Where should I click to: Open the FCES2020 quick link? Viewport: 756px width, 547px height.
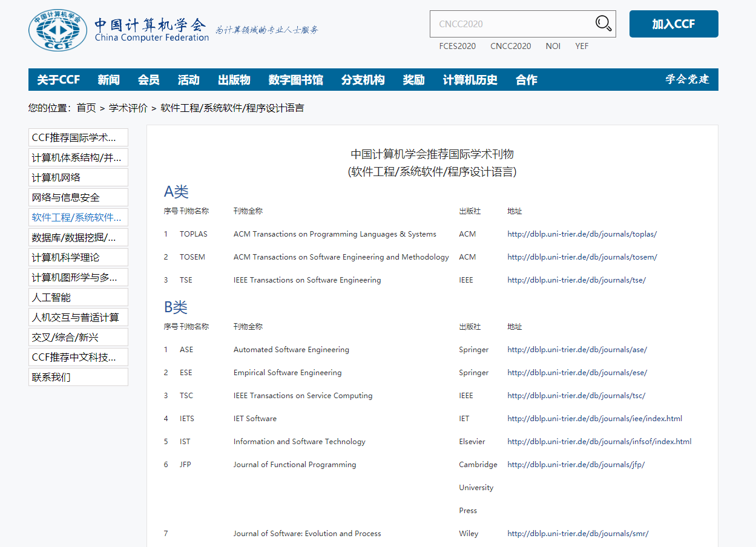coord(457,46)
